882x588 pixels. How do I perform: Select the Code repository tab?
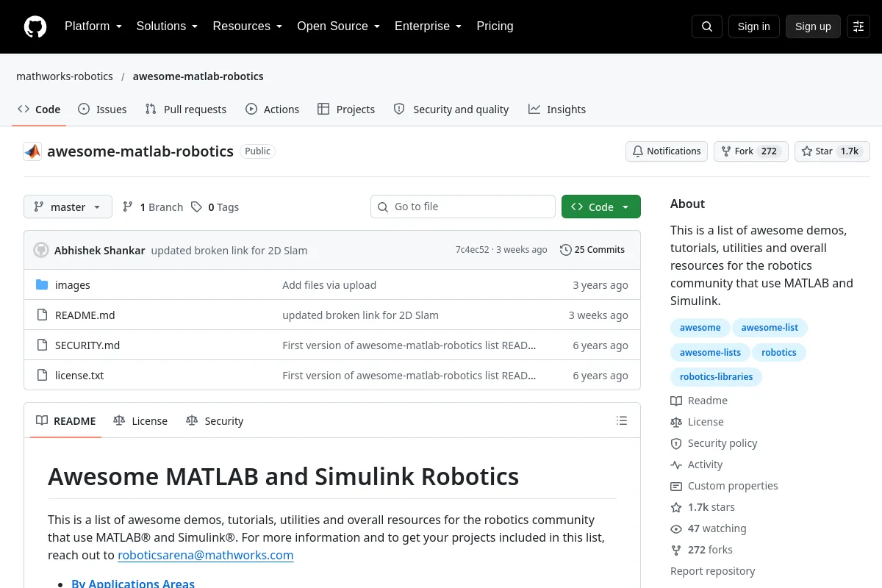pyautogui.click(x=39, y=110)
